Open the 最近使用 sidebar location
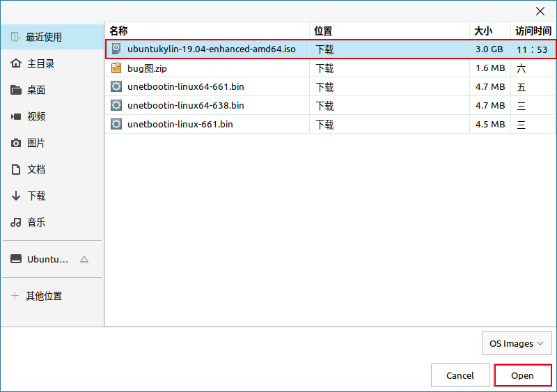 coord(53,37)
